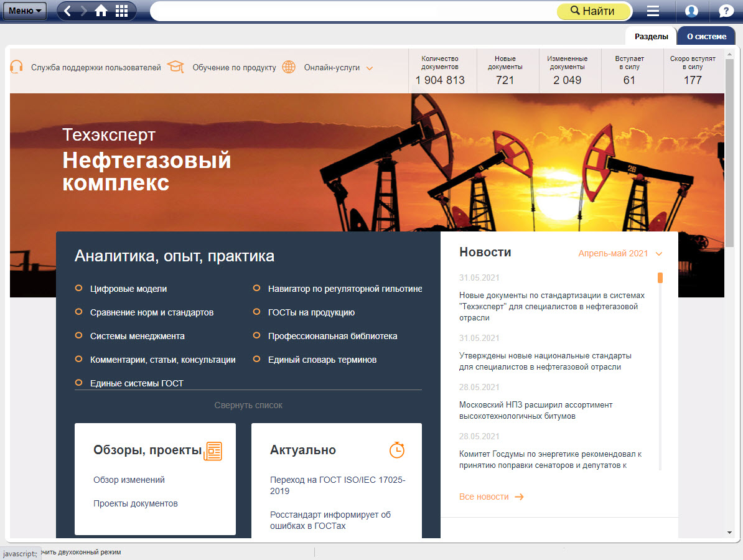Viewport: 743px width, 560px height.
Task: Open the Все новости link
Action: click(484, 497)
